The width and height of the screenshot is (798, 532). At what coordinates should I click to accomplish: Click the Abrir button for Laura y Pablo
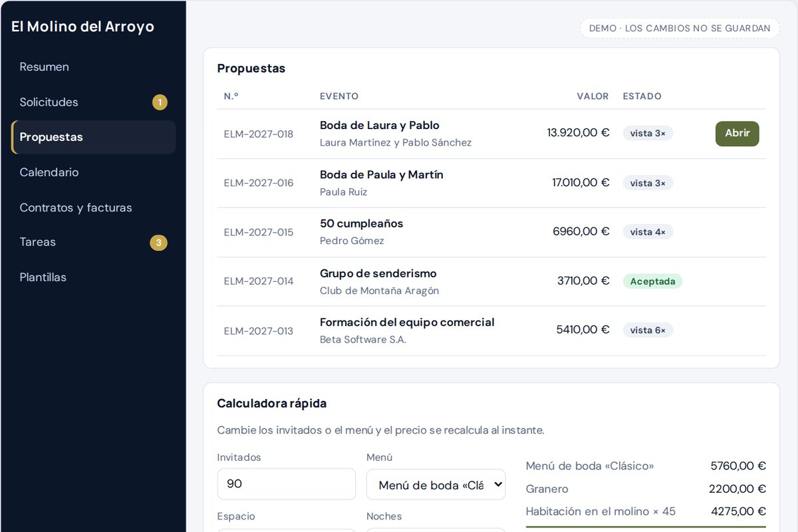coord(737,133)
